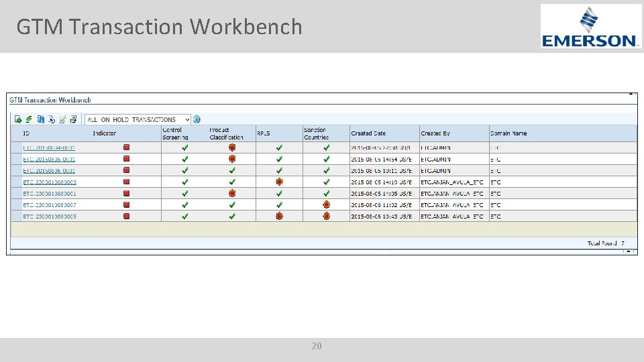The width and height of the screenshot is (644, 362).
Task: Click the Product Classification column header
Action: click(226, 133)
